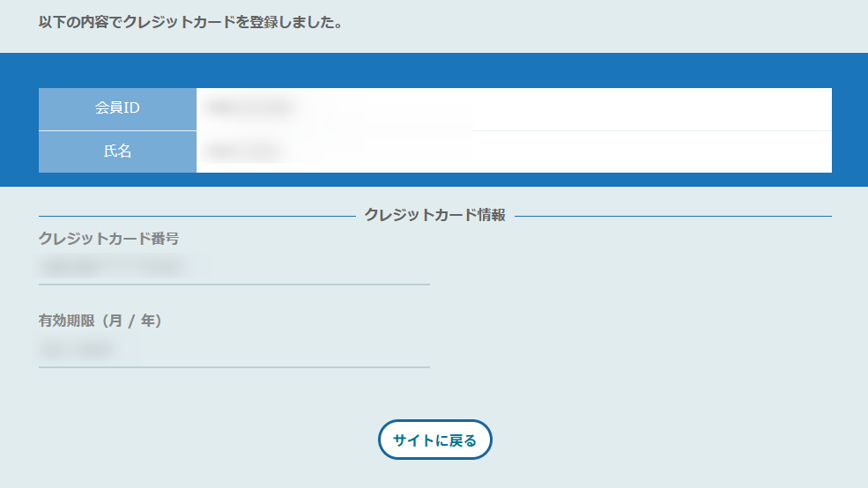Click the dark blue strip below 氏名 row
This screenshot has width=868, height=488.
point(434,180)
